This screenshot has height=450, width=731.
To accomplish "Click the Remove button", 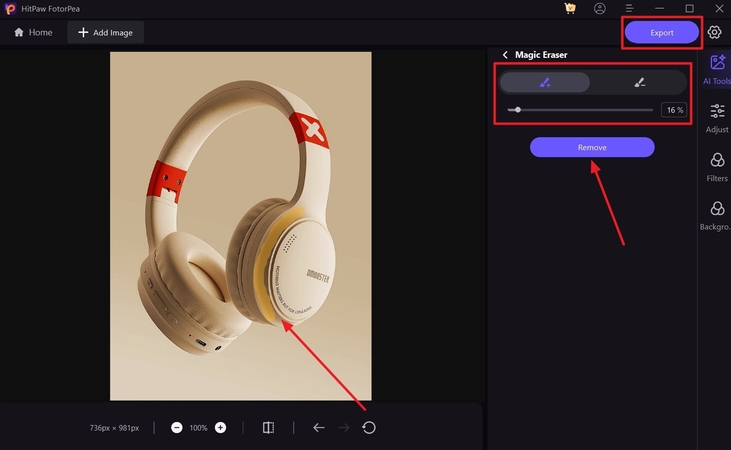I will (592, 147).
